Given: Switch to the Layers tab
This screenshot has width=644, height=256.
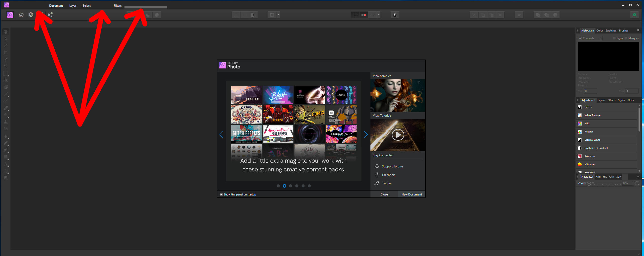Looking at the screenshot, I should coord(601,100).
